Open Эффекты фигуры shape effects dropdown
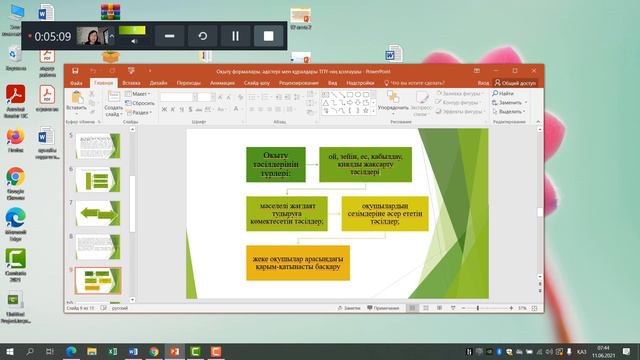Viewport: 640px width, 360px height. (459, 111)
